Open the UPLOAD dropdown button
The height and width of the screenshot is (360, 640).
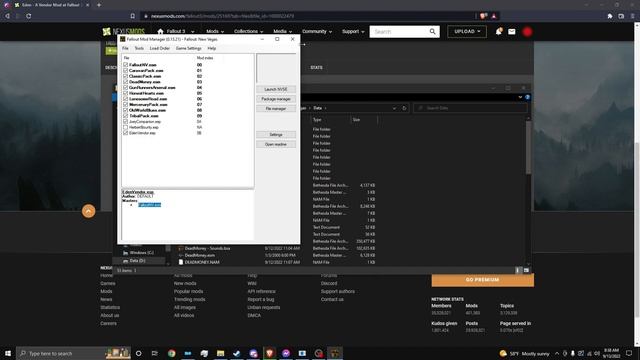(x=467, y=31)
